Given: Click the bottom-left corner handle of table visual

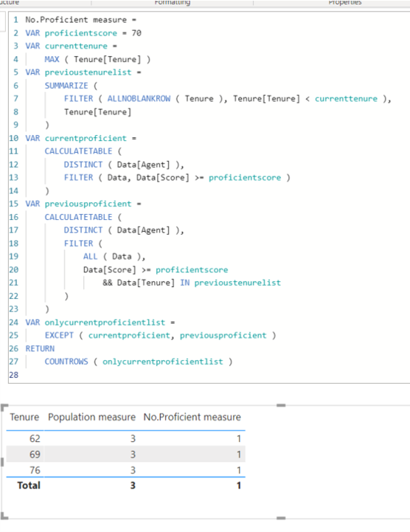Looking at the screenshot, I should coord(4,516).
